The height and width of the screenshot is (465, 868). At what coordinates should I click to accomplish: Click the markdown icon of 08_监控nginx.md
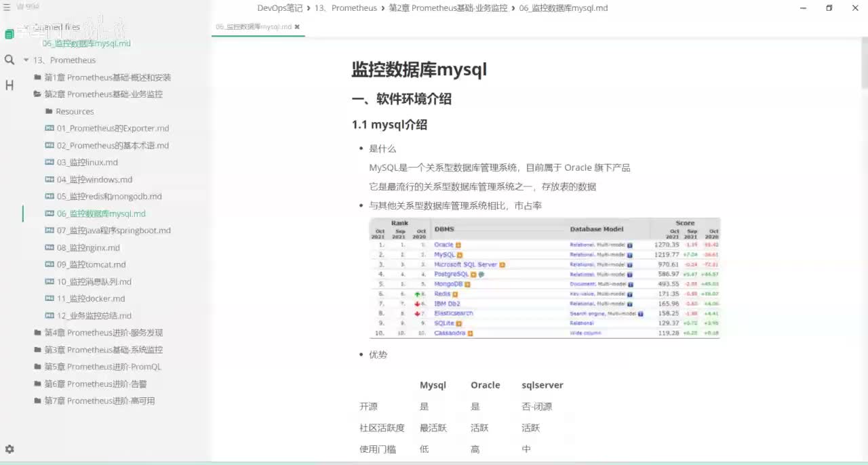point(49,247)
